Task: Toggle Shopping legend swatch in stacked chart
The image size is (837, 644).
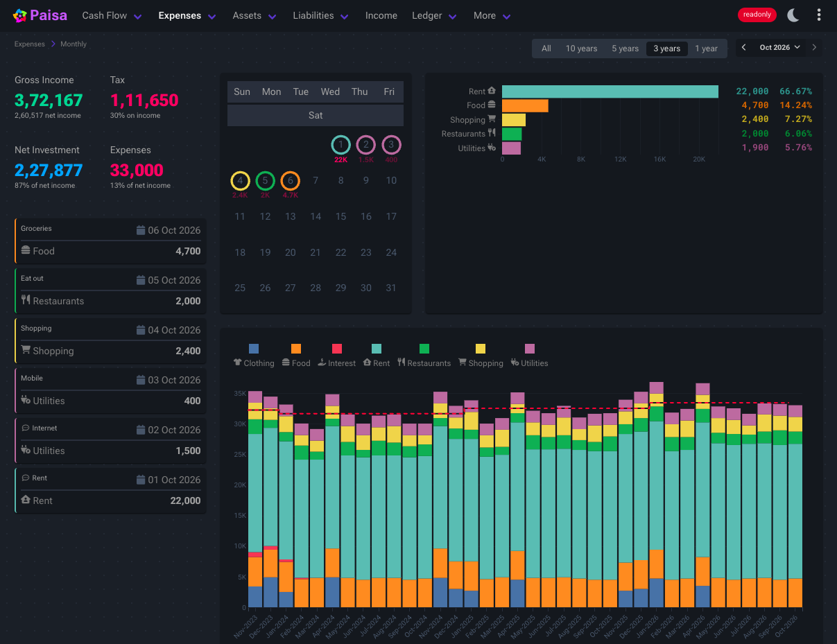Action: (481, 349)
